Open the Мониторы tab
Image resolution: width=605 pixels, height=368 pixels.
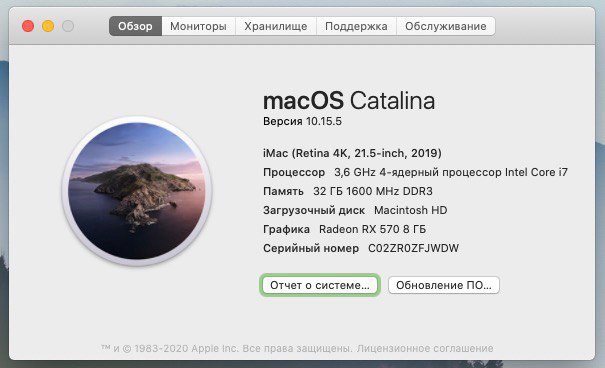point(198,26)
